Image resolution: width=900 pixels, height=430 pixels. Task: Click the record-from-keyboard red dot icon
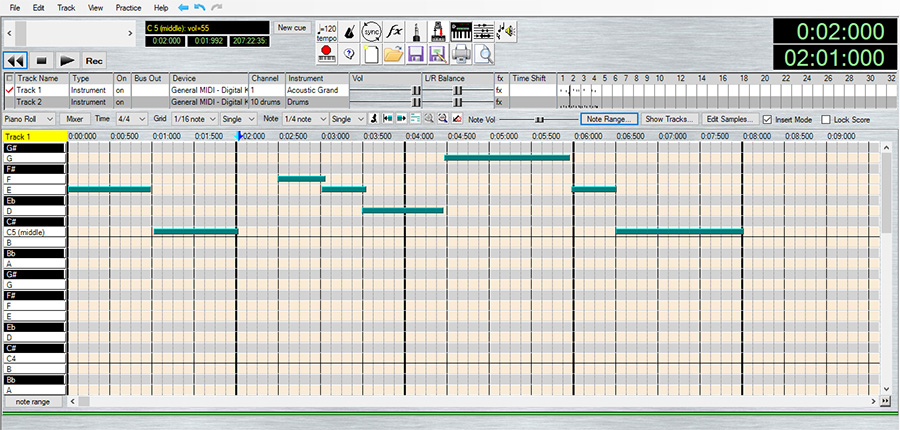(x=327, y=55)
